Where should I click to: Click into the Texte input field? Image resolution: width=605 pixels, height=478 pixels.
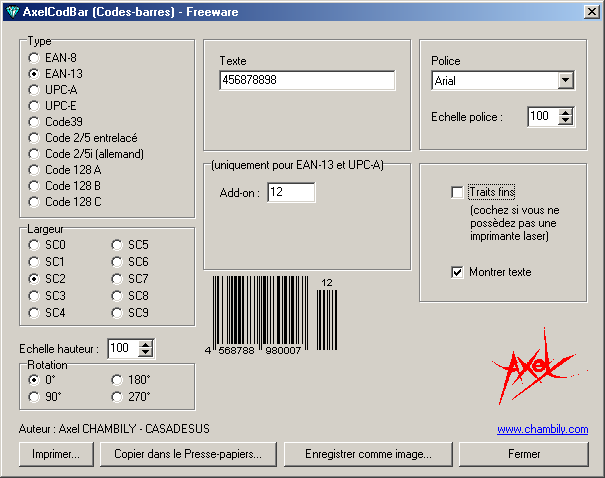(x=307, y=81)
